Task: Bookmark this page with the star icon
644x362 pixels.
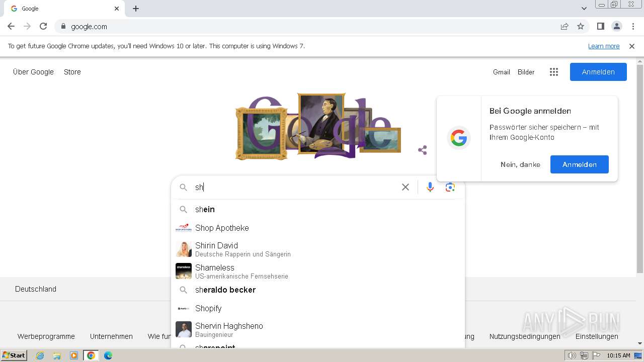Action: click(x=581, y=26)
